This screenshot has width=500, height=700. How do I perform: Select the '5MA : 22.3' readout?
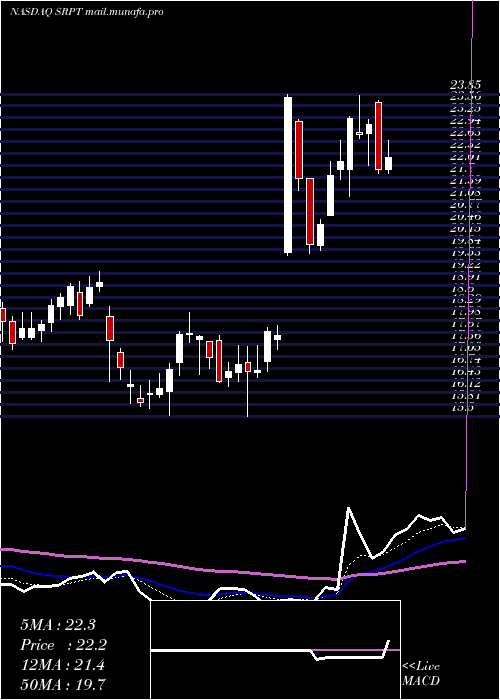58,625
